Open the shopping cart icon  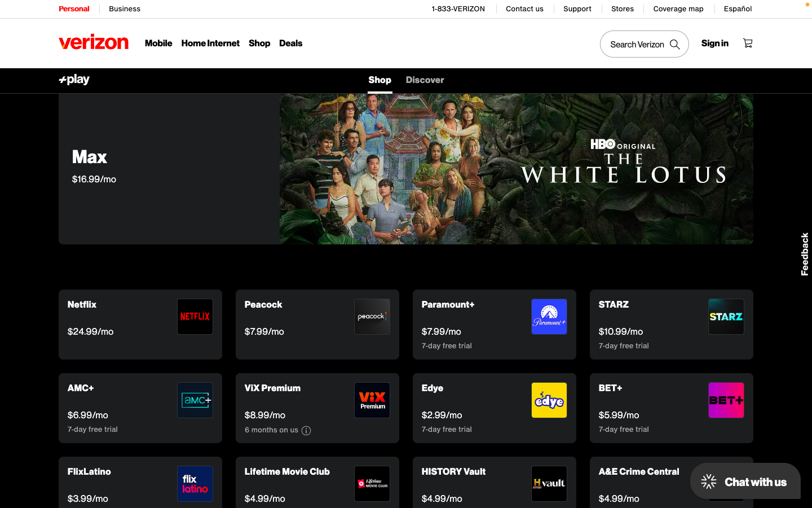[748, 43]
